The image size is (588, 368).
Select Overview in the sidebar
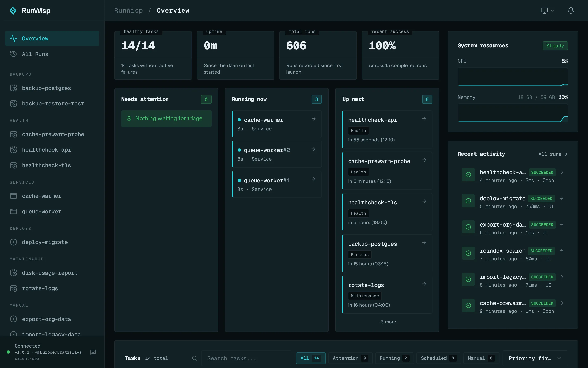(52, 38)
